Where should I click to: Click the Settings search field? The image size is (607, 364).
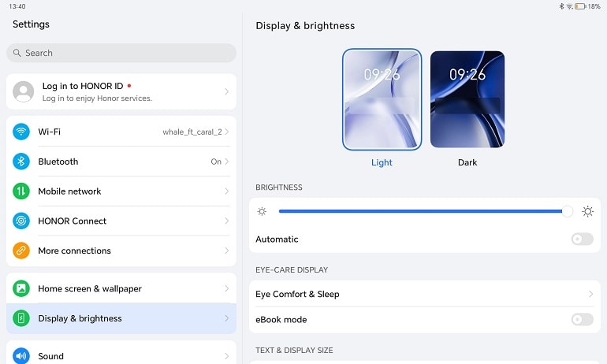[121, 53]
